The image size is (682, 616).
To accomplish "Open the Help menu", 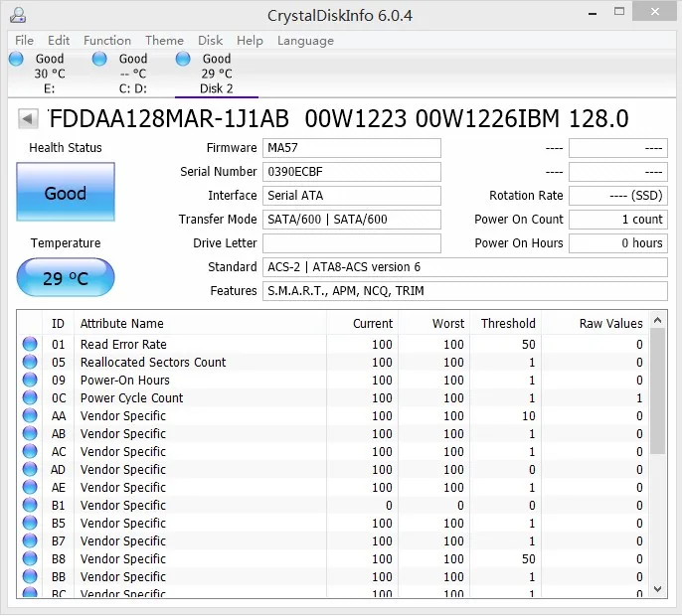I will (x=250, y=41).
